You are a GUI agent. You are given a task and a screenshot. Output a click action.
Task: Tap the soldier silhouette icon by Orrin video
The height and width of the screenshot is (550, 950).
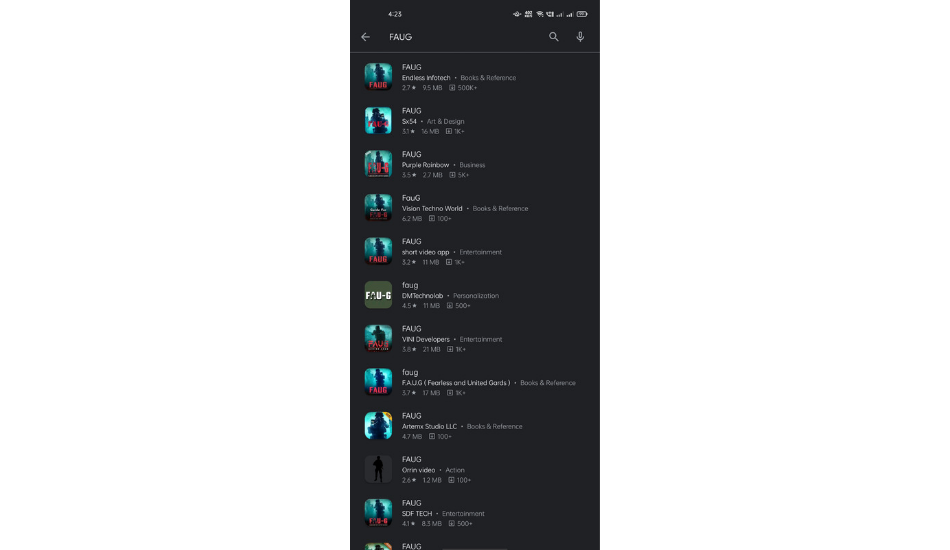point(378,469)
